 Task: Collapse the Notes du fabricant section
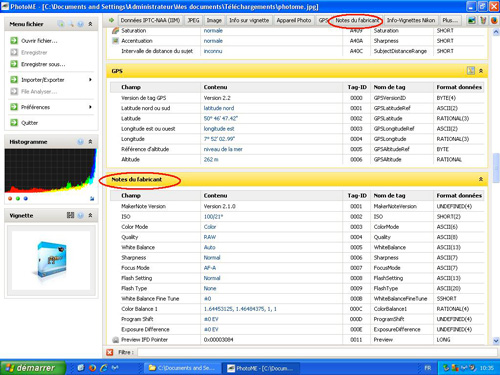point(481,179)
